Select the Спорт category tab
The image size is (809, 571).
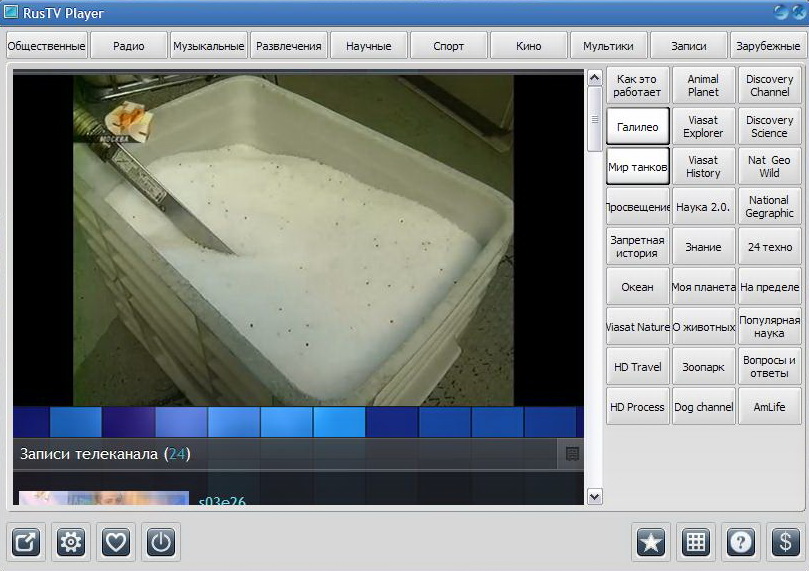(x=449, y=46)
